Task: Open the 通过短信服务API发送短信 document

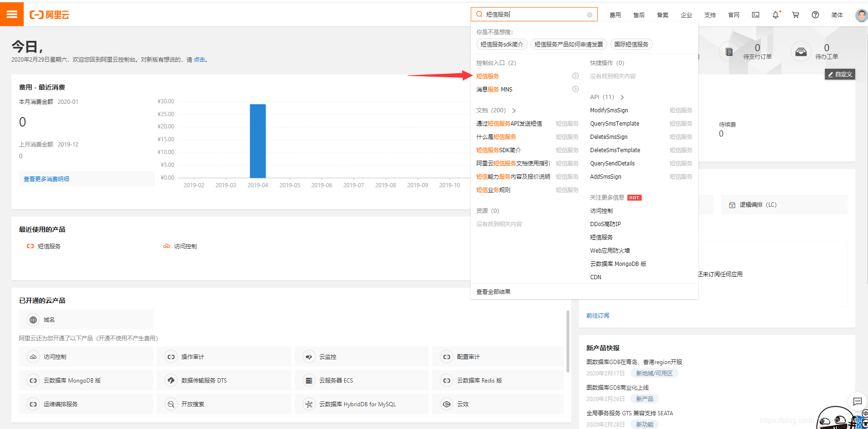Action: point(509,124)
